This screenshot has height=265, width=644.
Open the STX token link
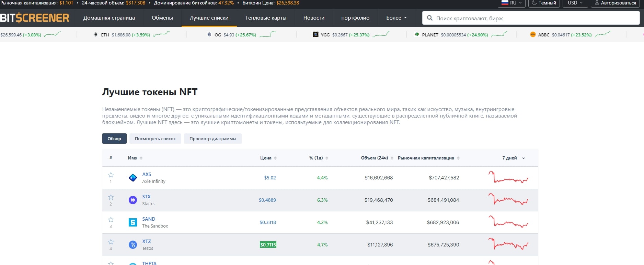tap(147, 197)
